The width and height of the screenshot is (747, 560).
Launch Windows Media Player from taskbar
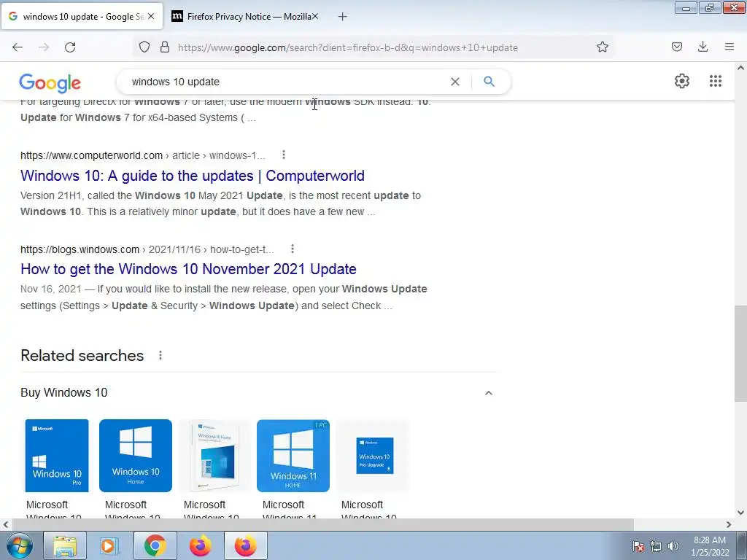tap(109, 545)
